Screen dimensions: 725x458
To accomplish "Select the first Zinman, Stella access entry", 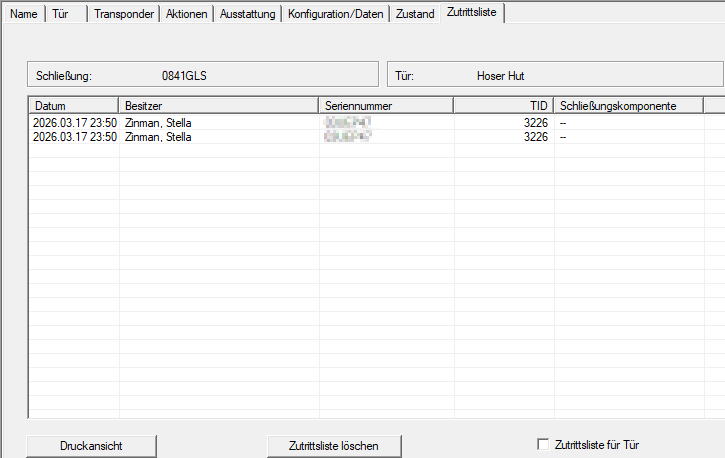I will point(158,123).
